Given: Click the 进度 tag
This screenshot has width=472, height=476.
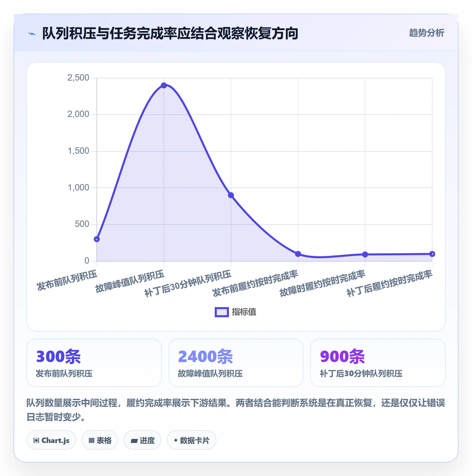Looking at the screenshot, I should coord(142,440).
